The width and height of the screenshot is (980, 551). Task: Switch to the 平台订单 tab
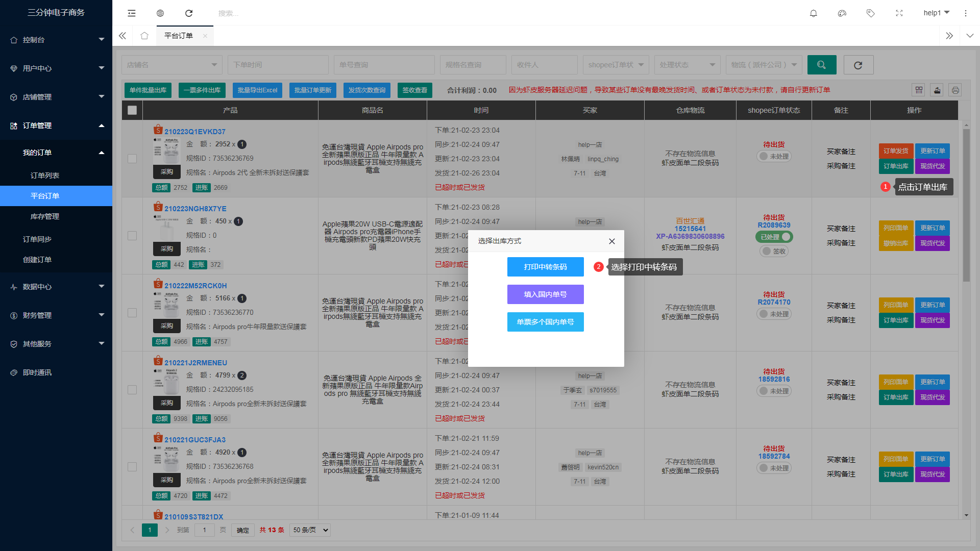click(x=179, y=36)
